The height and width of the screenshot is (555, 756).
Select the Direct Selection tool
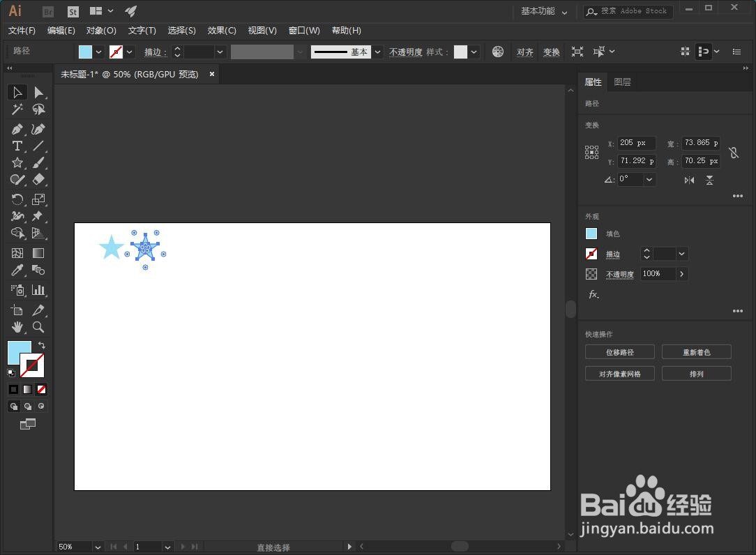pyautogui.click(x=38, y=92)
